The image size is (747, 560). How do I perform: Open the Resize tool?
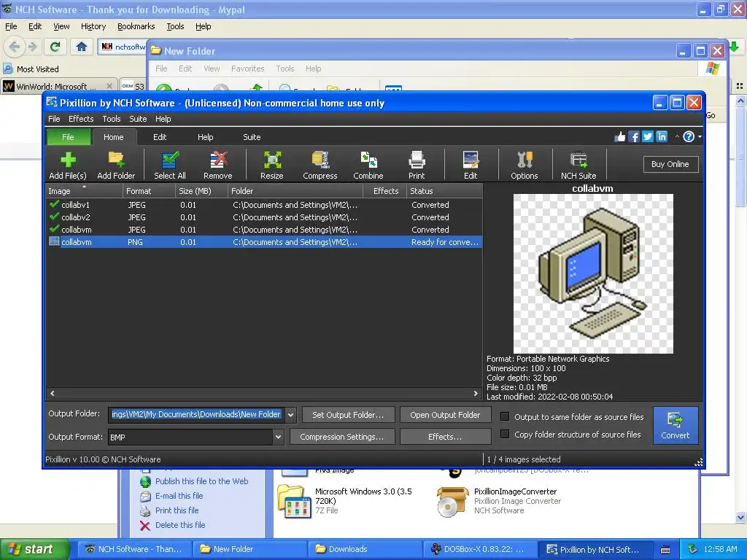coord(272,165)
